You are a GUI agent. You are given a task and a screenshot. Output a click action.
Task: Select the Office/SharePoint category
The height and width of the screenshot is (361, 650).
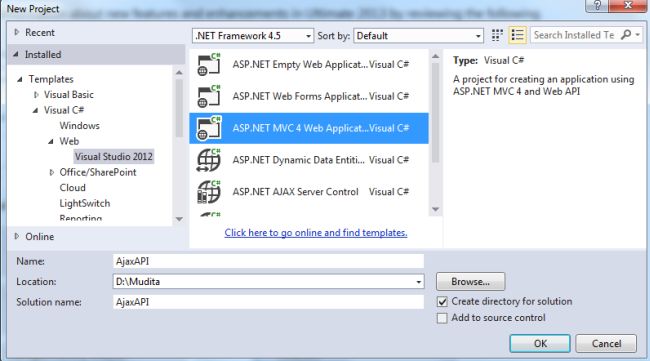tap(98, 172)
